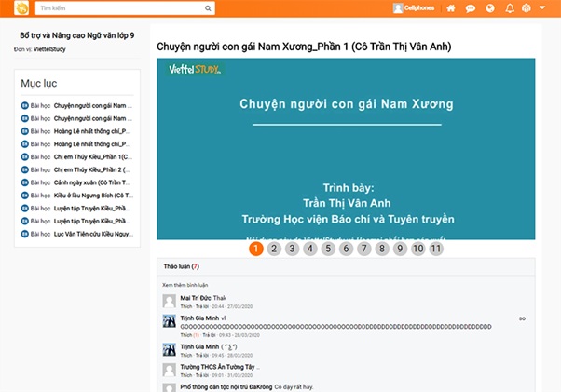Click the globe icon in top bar
Viewport: 561px width, 392px height.
click(490, 8)
